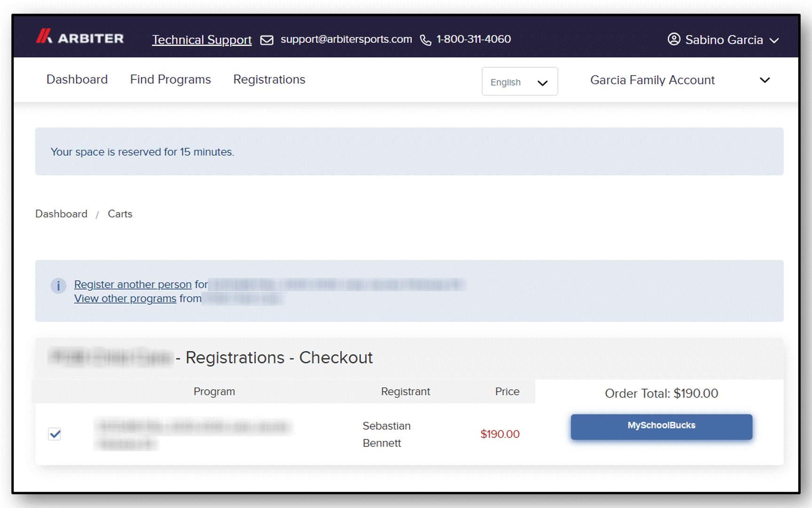Click the phone handset icon
The width and height of the screenshot is (812, 508).
click(425, 40)
